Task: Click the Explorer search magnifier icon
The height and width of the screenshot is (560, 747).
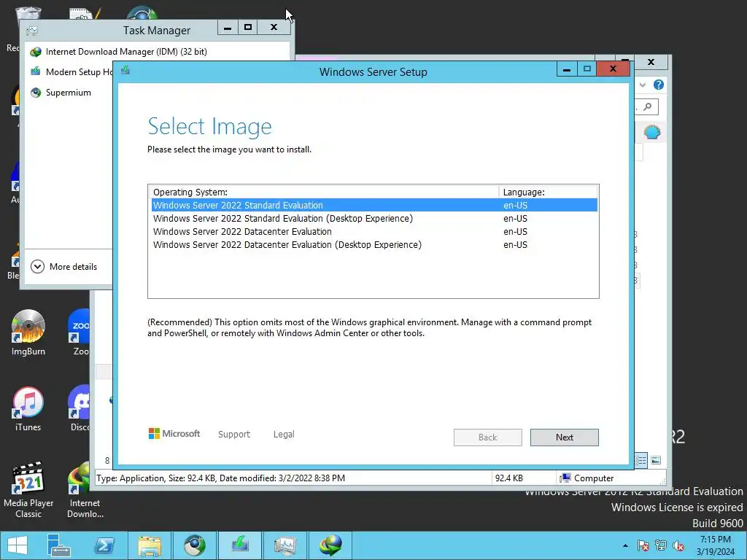Action: click(648, 106)
